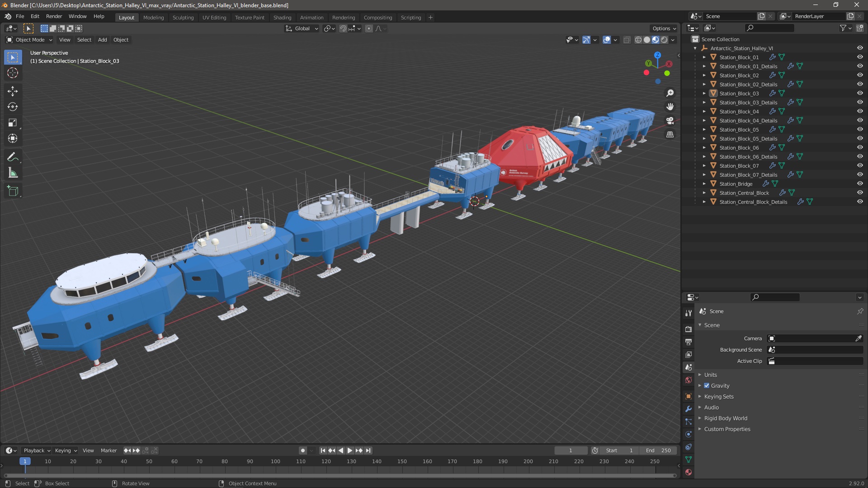This screenshot has width=868, height=488.
Task: Toggle viewport overlays display
Action: coord(607,40)
